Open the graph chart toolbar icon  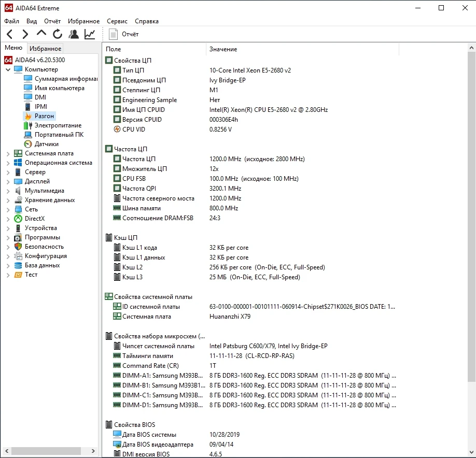(x=90, y=34)
